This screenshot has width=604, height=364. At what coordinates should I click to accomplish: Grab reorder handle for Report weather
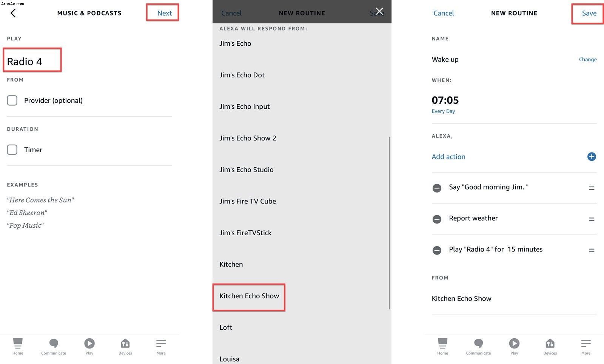(x=592, y=219)
